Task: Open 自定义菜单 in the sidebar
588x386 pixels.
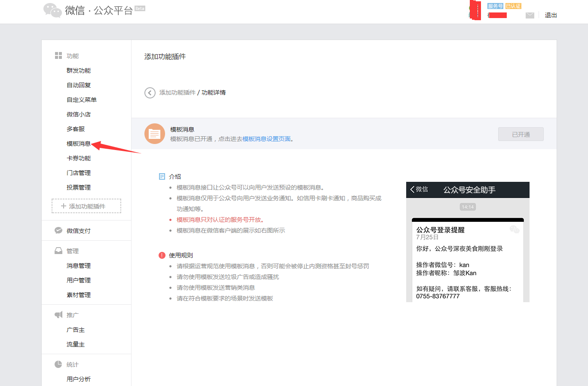Action: pos(82,100)
